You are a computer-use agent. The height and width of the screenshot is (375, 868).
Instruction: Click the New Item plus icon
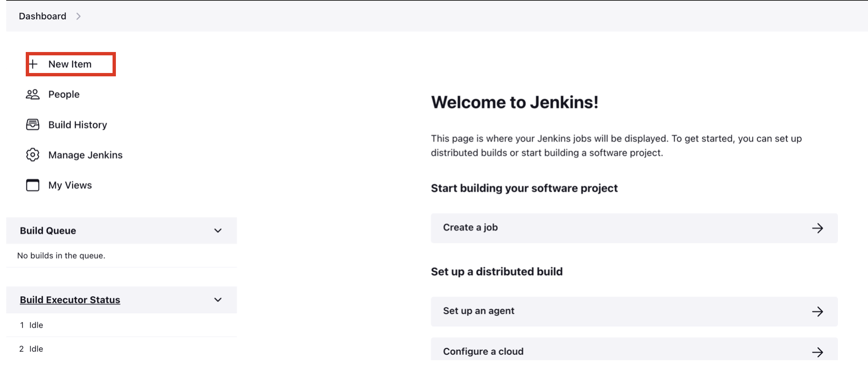[33, 64]
